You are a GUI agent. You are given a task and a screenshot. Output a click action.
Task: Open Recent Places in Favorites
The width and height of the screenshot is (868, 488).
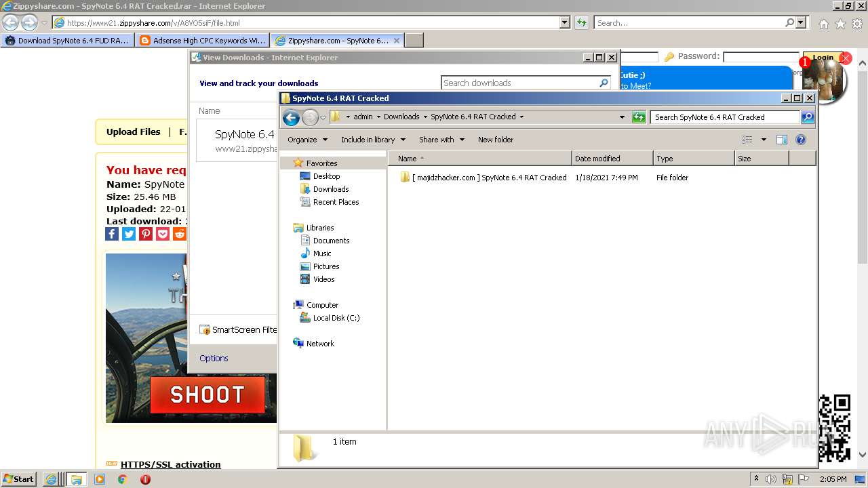click(x=336, y=202)
